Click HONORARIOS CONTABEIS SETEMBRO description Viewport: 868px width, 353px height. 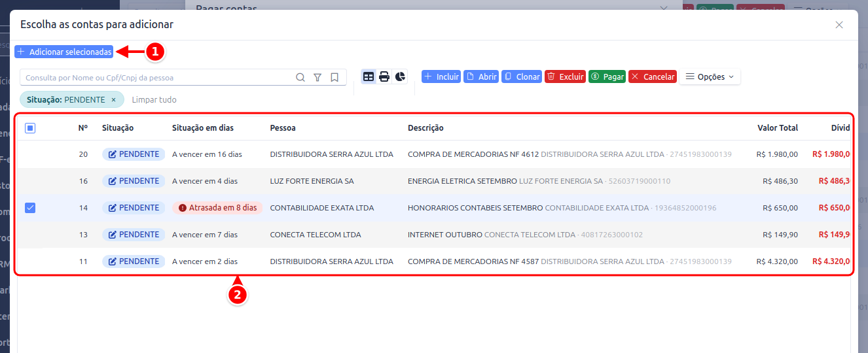click(475, 208)
